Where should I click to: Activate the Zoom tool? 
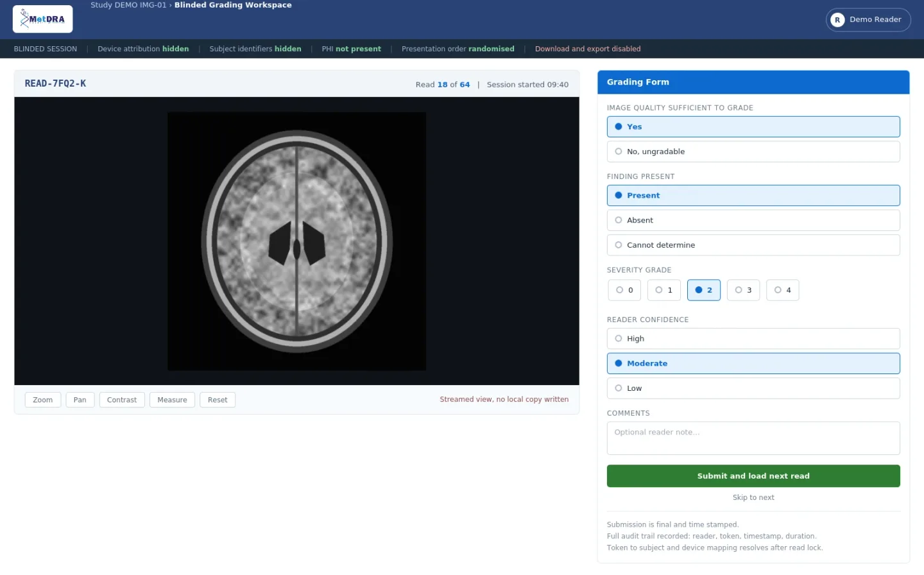coord(43,400)
